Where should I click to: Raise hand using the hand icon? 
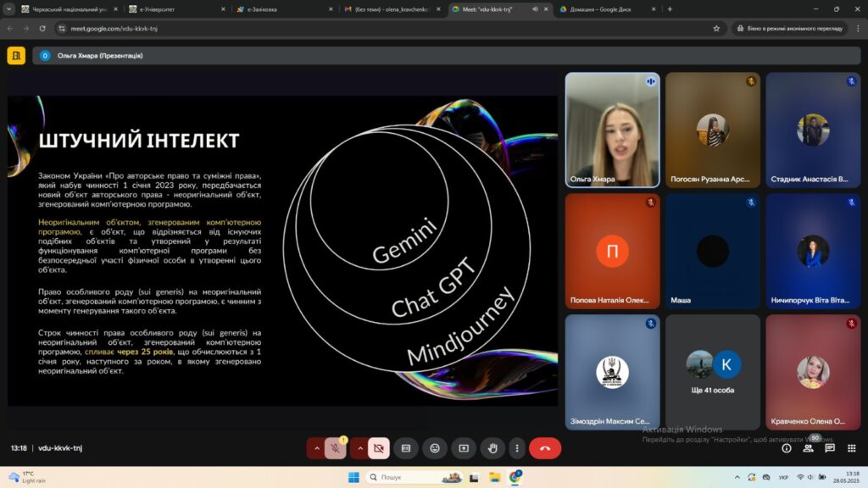492,448
